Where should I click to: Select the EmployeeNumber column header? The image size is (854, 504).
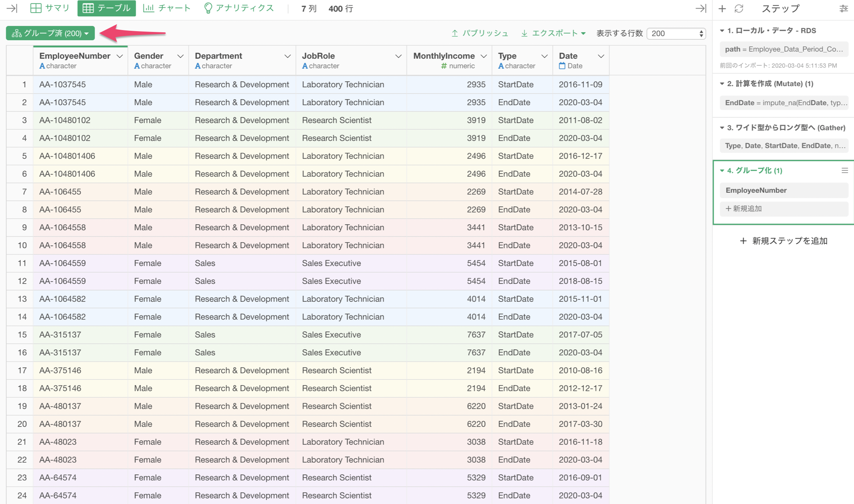point(81,60)
